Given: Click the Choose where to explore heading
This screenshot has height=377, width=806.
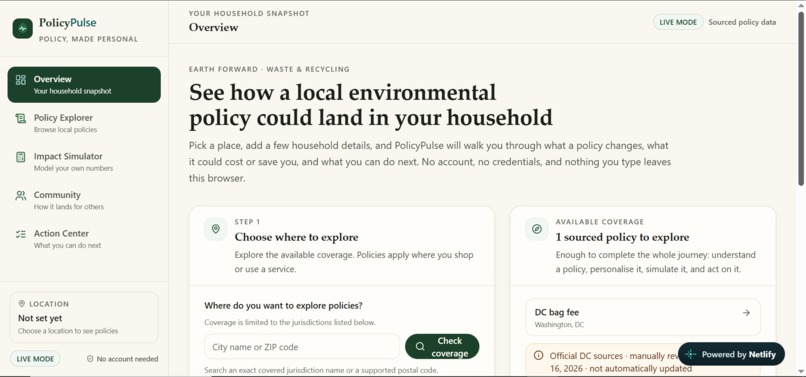Looking at the screenshot, I should [297, 237].
